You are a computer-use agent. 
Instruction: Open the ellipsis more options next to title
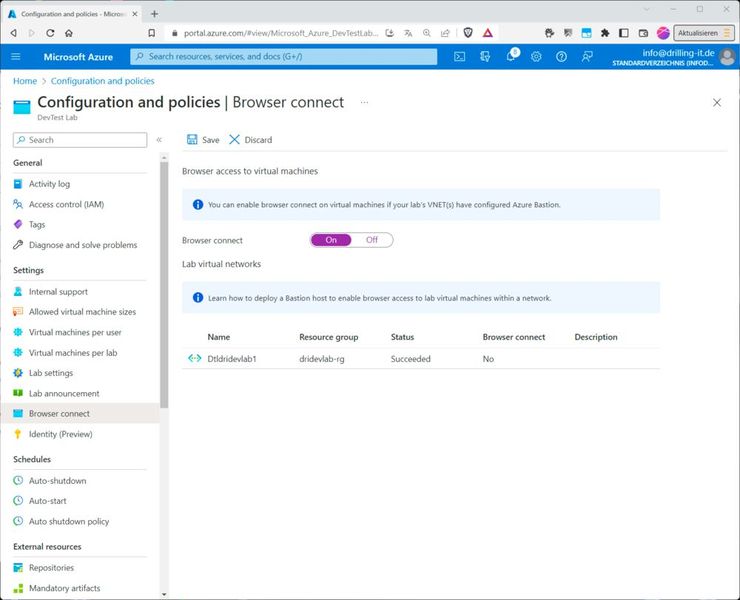pyautogui.click(x=364, y=102)
